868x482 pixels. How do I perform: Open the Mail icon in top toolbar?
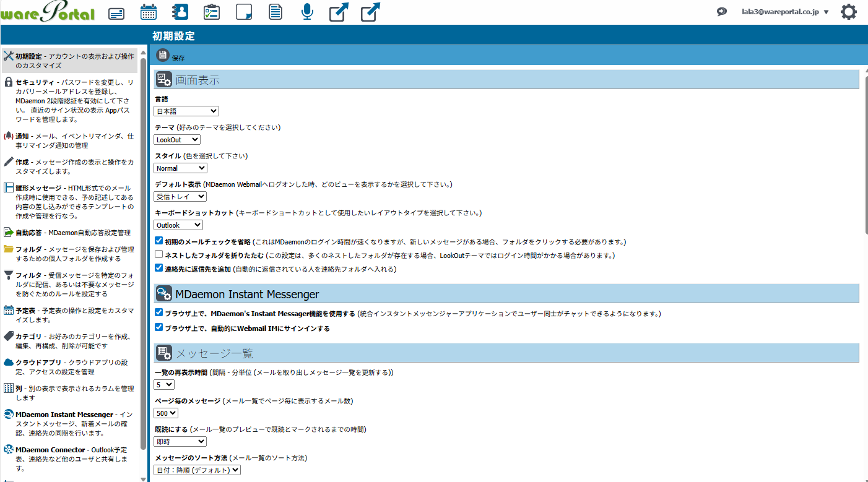pos(116,13)
